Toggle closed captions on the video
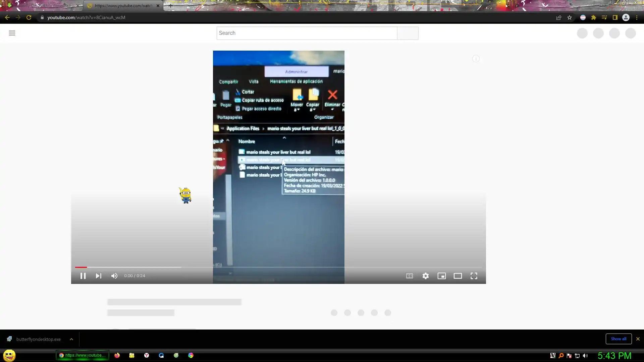The width and height of the screenshot is (644, 362). 410,276
